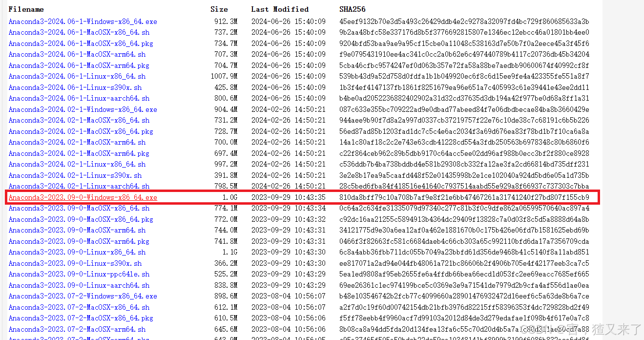Click the Anaconda3-2024.02-1-MacOSX-x86_64.pkg link

(x=81, y=131)
